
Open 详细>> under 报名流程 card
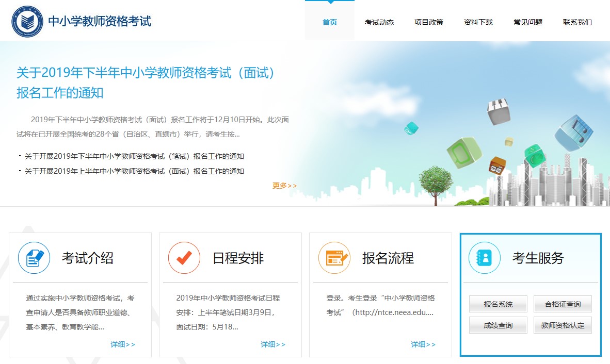tap(423, 344)
